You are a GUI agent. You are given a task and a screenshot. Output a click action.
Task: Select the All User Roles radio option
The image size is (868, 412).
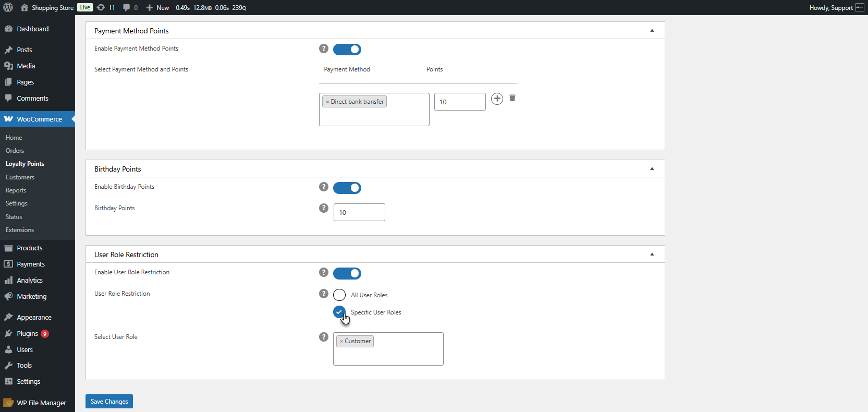click(x=339, y=295)
